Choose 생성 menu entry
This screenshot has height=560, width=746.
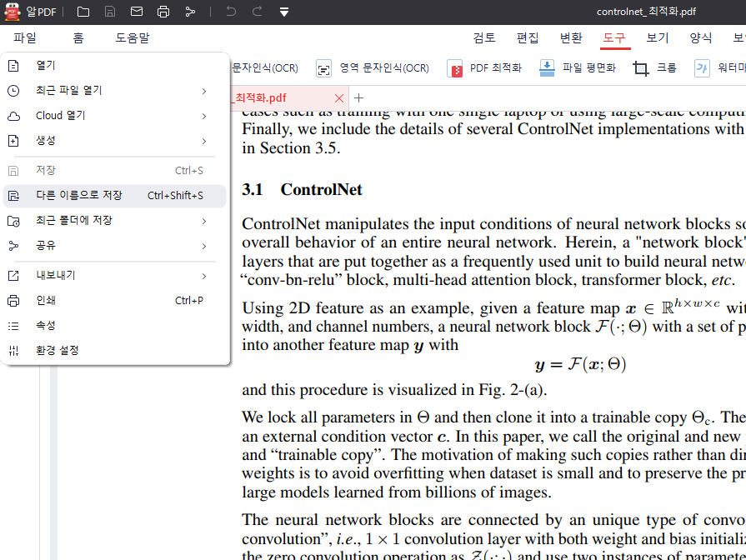(x=114, y=141)
